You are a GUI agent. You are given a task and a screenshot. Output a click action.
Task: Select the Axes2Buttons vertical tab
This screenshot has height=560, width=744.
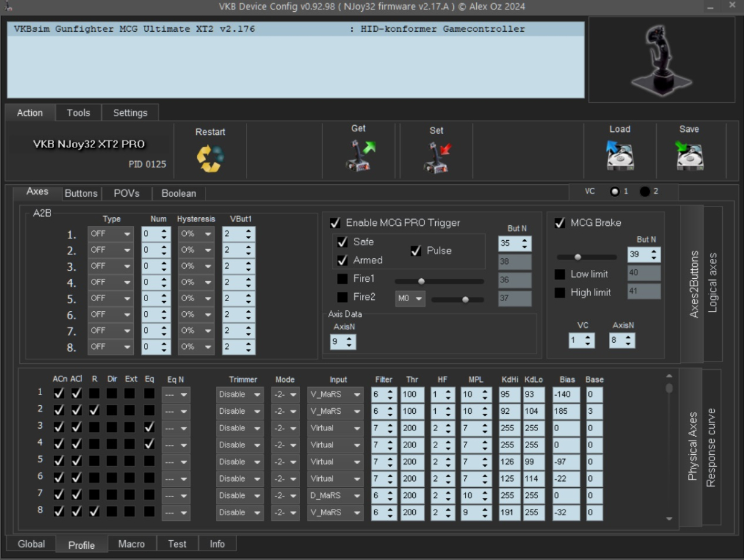coord(693,283)
